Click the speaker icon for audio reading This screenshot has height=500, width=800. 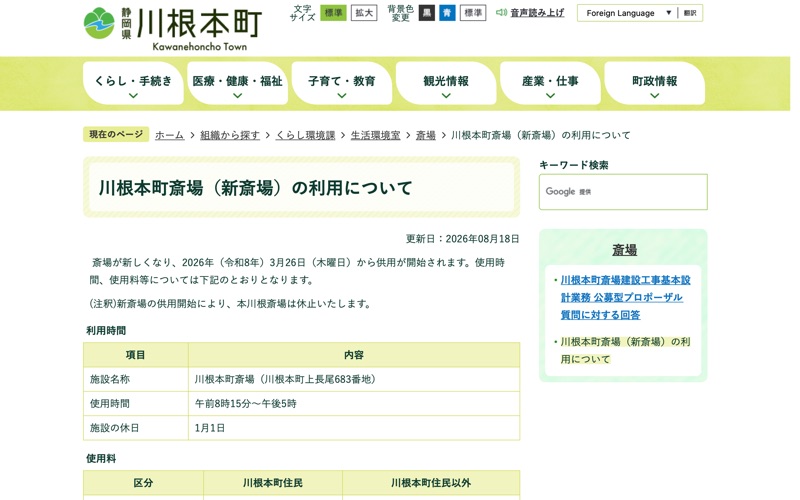point(502,12)
